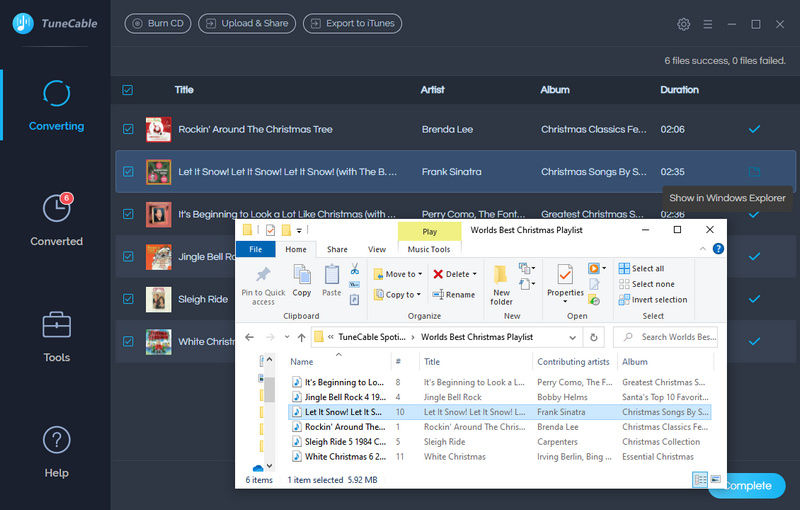
Task: Click the Edit icon in Open group
Action: click(x=594, y=284)
